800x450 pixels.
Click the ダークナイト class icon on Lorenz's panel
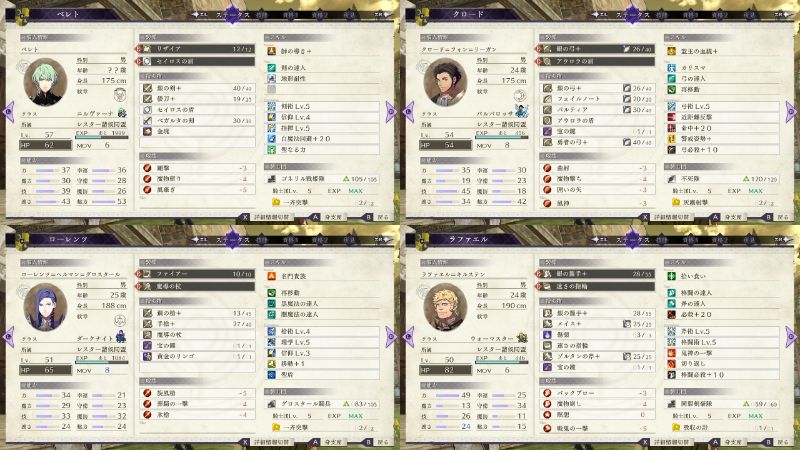[x=121, y=336]
